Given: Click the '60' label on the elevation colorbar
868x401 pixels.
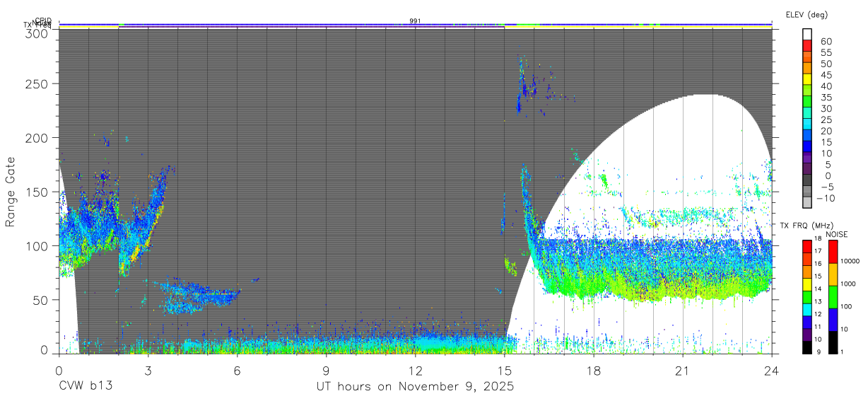Looking at the screenshot, I should [826, 41].
